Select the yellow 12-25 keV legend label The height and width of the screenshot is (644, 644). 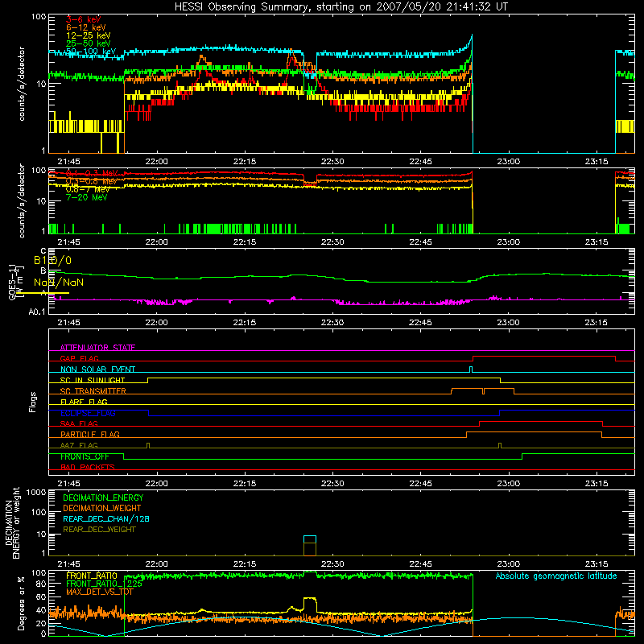click(89, 35)
